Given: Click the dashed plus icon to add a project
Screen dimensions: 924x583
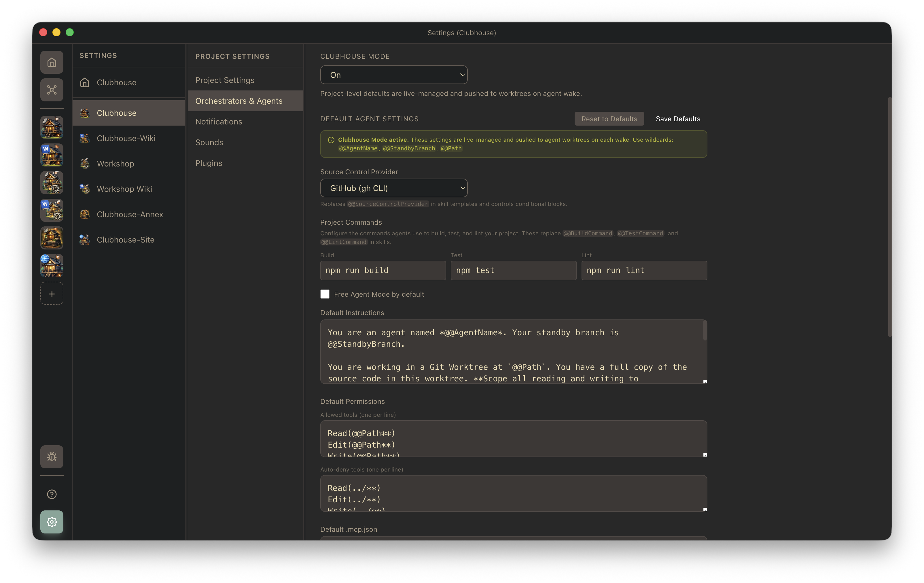Looking at the screenshot, I should pos(52,293).
